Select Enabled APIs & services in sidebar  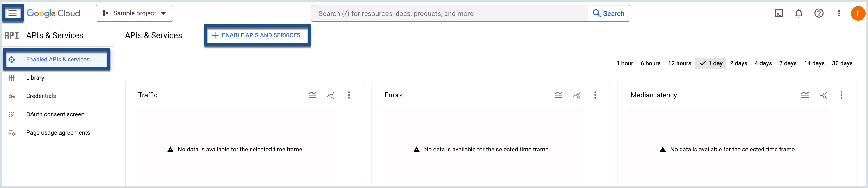(57, 60)
